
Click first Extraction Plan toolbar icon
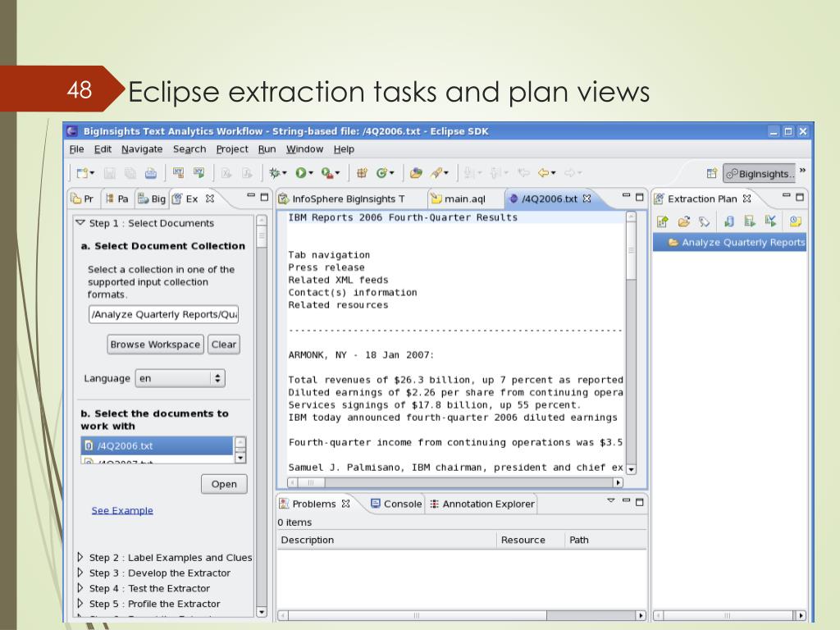[663, 221]
